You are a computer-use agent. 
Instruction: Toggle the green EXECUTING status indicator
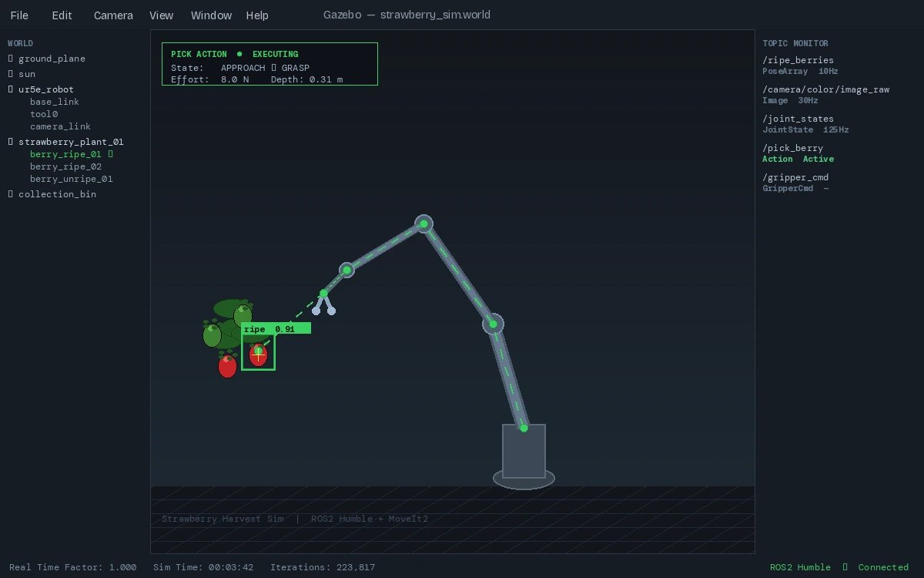239,54
